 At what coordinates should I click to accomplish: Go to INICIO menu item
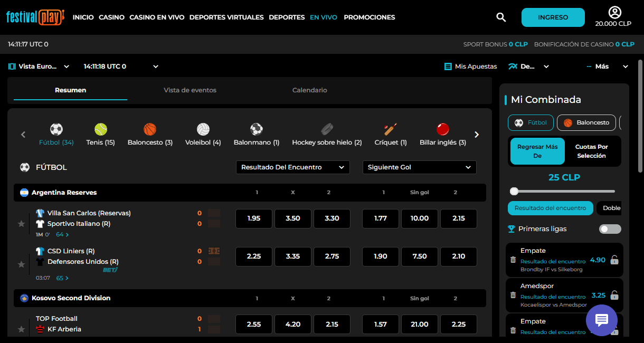point(83,17)
